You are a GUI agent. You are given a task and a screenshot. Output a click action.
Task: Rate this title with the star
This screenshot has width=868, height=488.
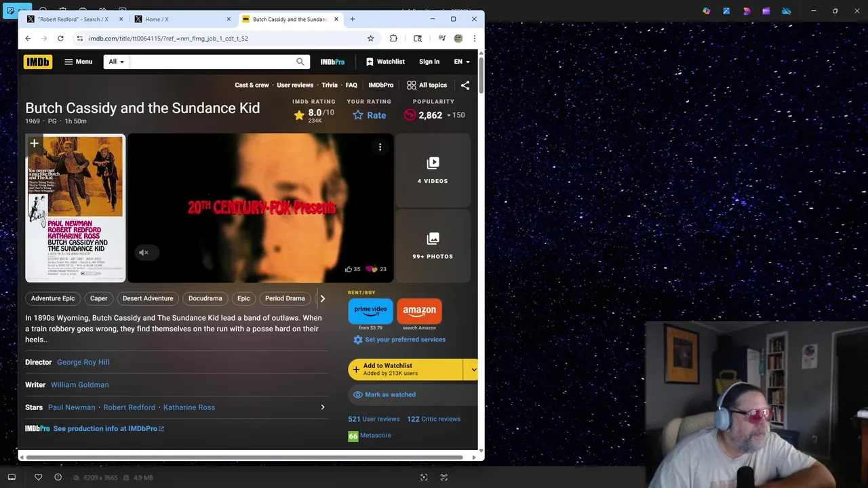[x=369, y=115]
